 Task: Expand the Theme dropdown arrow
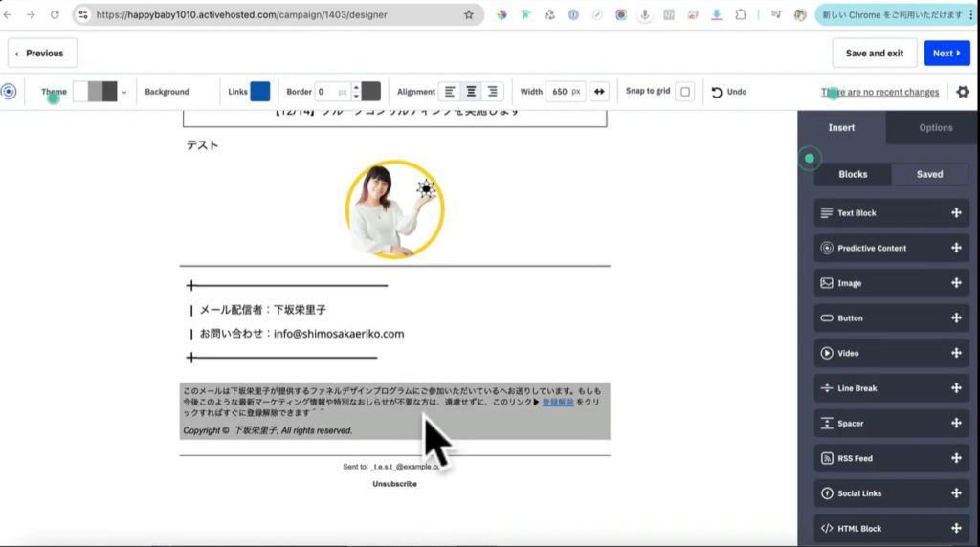coord(123,93)
